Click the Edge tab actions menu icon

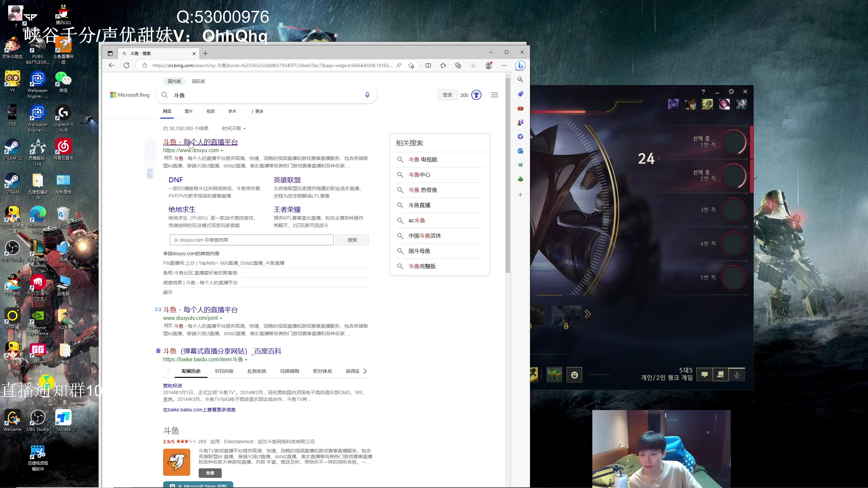coord(110,53)
